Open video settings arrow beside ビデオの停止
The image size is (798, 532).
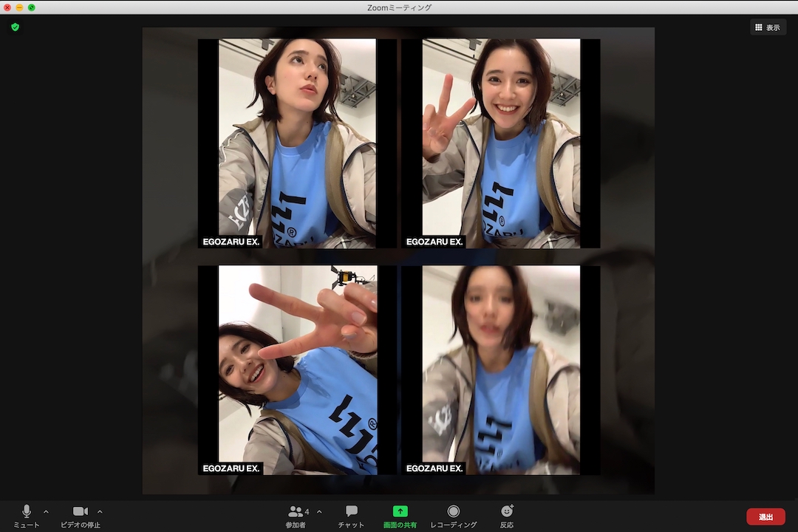100,511
